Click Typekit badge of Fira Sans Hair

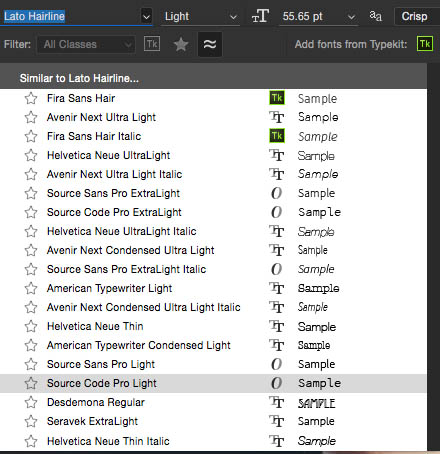point(277,98)
